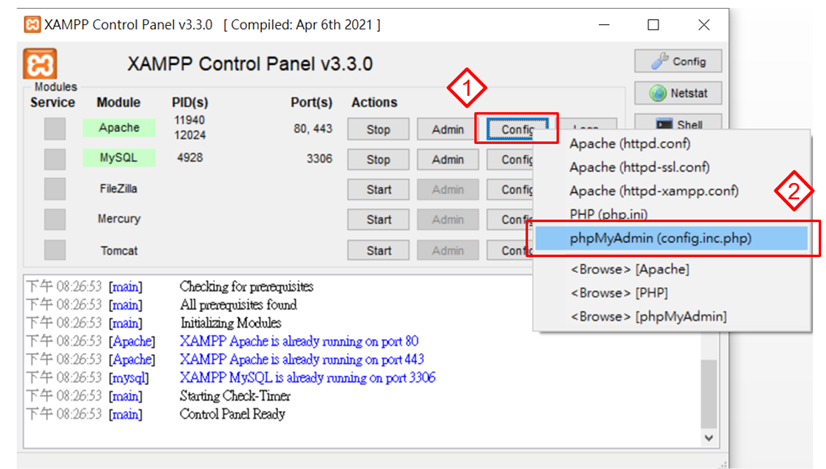Screen dimensions: 826x469
Task: Click the log panel scrollbar thumb
Action: 709,394
